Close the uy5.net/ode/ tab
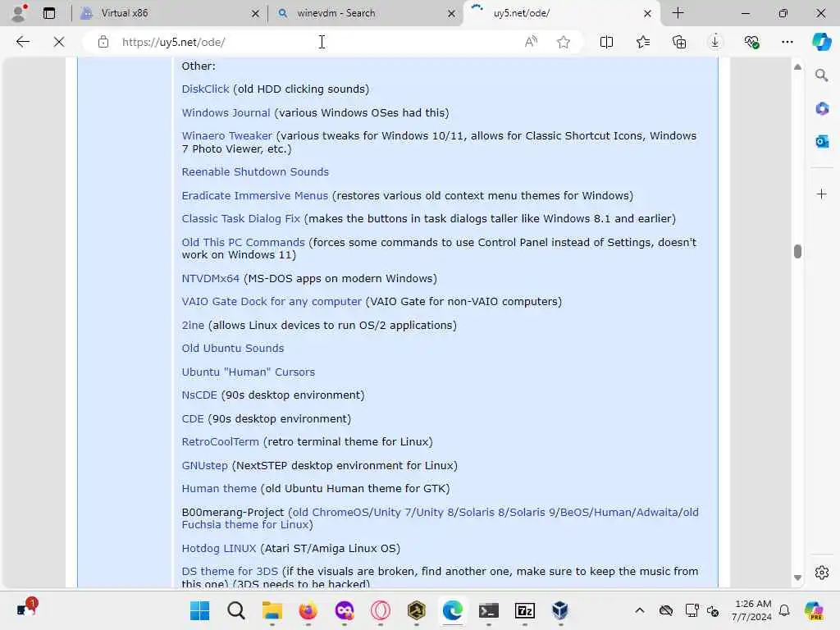Viewport: 840px width, 630px height. click(647, 13)
